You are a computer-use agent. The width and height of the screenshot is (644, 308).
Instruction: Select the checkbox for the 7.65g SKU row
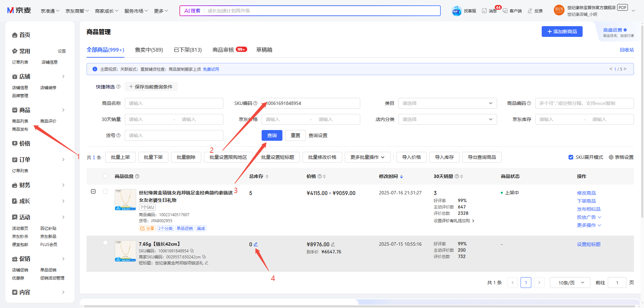click(105, 243)
